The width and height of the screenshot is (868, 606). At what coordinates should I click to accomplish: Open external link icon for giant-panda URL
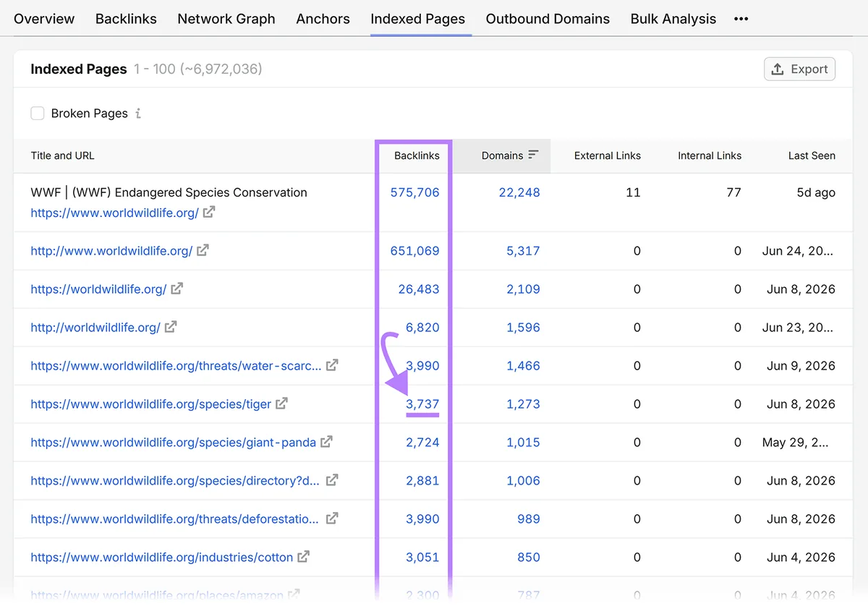tap(326, 441)
